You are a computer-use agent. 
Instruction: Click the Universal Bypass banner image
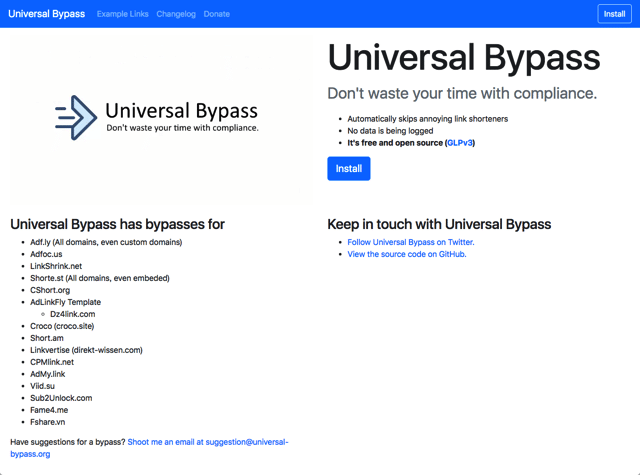pos(161,118)
